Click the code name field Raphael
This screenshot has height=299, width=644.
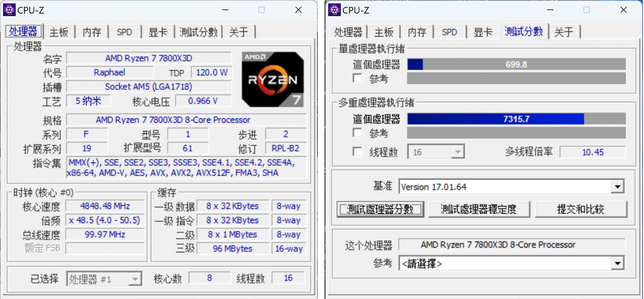point(109,73)
